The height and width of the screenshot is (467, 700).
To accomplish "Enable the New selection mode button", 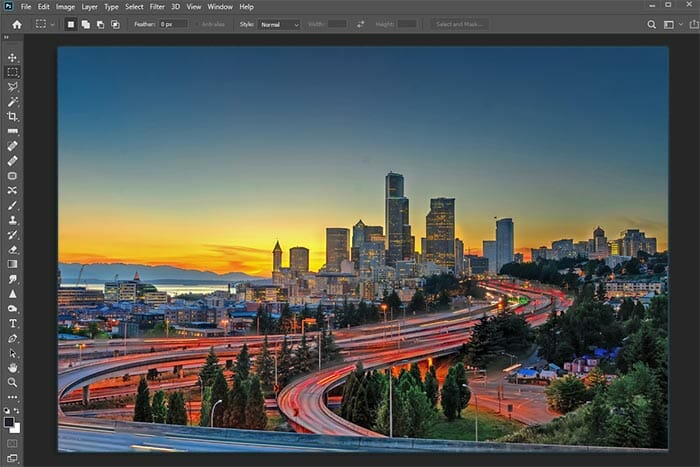I will (x=71, y=24).
